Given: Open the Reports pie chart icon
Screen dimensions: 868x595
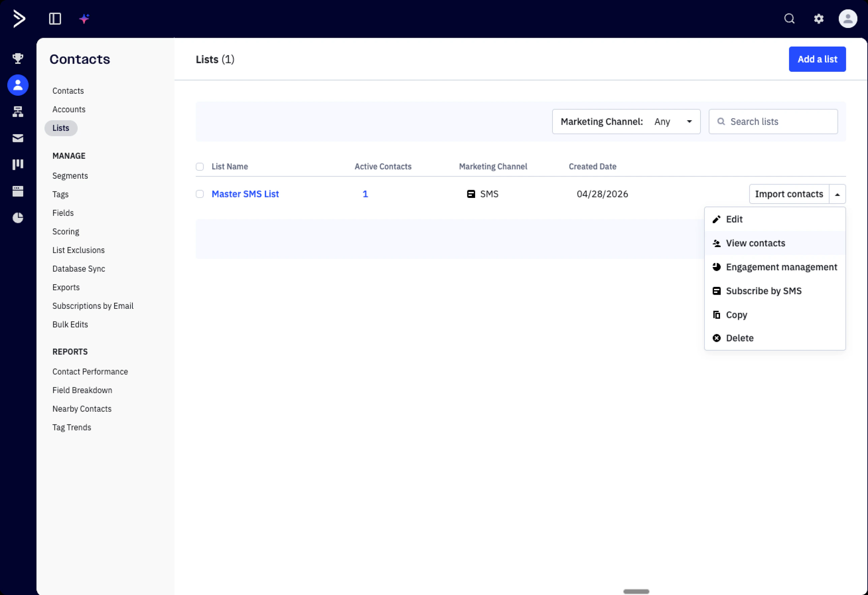Looking at the screenshot, I should 18,217.
